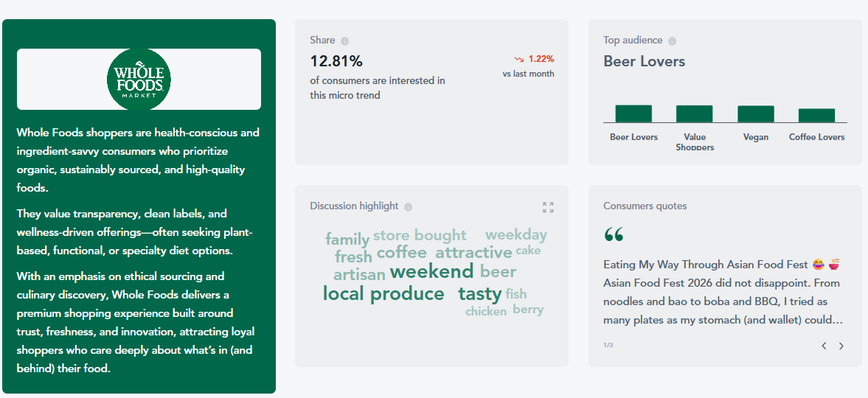Click the Whole Foods Market logo
Viewport: 868px width, 398px height.
click(x=139, y=79)
